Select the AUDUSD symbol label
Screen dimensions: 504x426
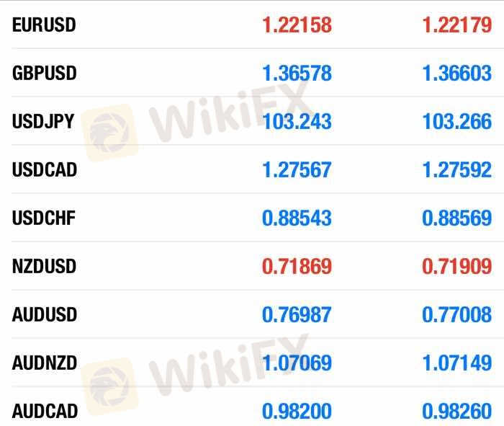[45, 314]
